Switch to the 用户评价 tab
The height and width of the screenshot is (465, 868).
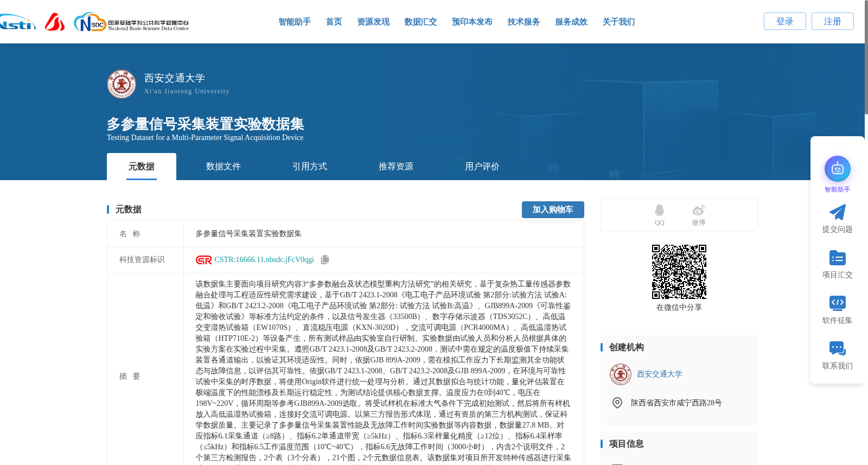(x=482, y=167)
